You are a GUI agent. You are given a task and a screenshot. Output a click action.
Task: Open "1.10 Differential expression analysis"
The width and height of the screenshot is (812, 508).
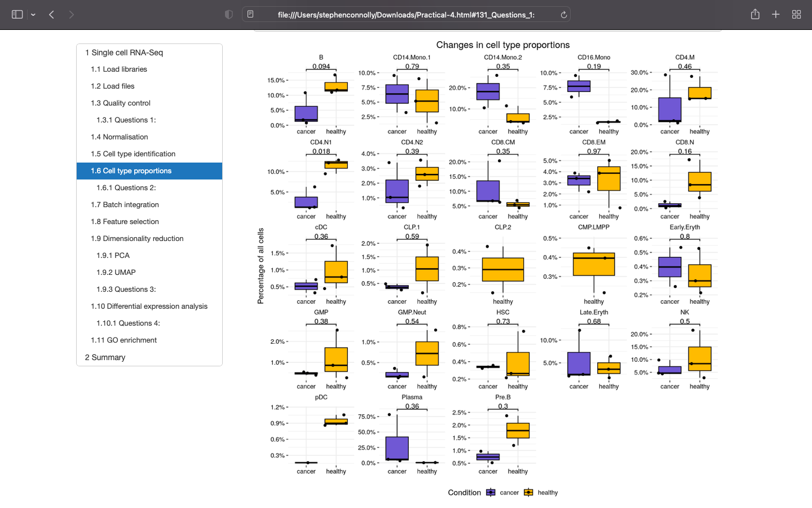coord(150,306)
